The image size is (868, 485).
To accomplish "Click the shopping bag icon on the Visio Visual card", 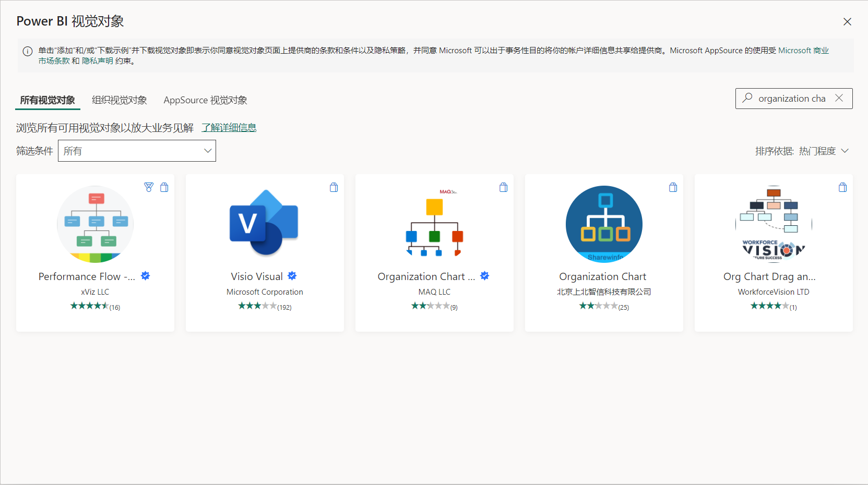I will (334, 187).
